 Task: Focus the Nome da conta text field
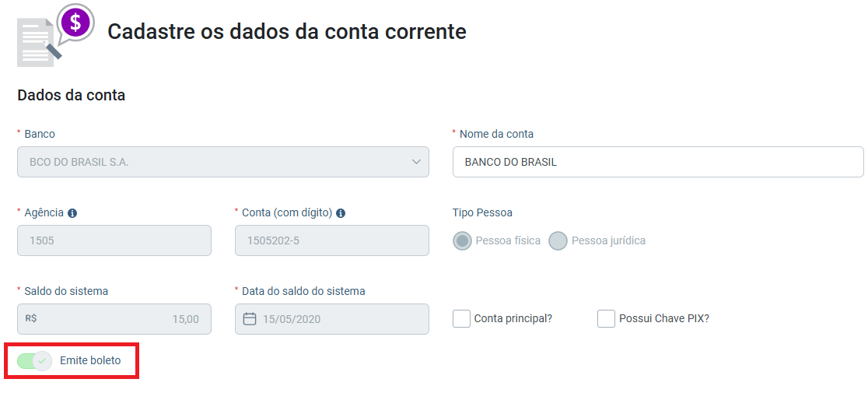pos(658,162)
